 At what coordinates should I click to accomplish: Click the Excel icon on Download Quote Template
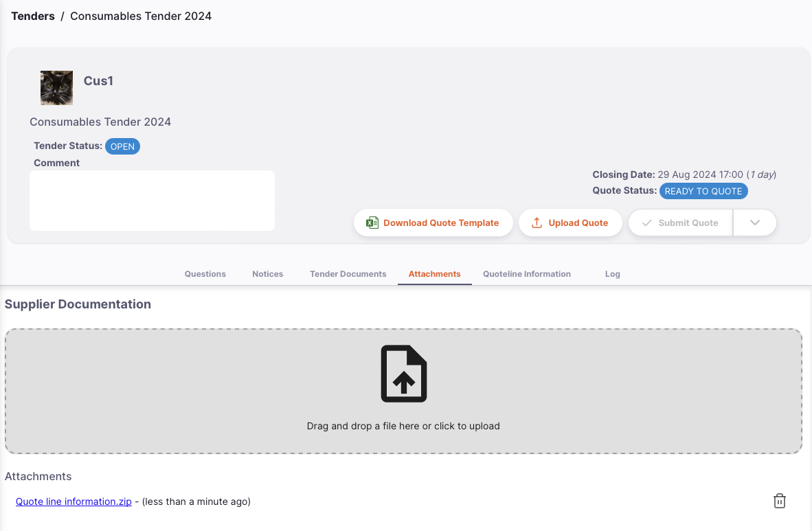[x=372, y=223]
